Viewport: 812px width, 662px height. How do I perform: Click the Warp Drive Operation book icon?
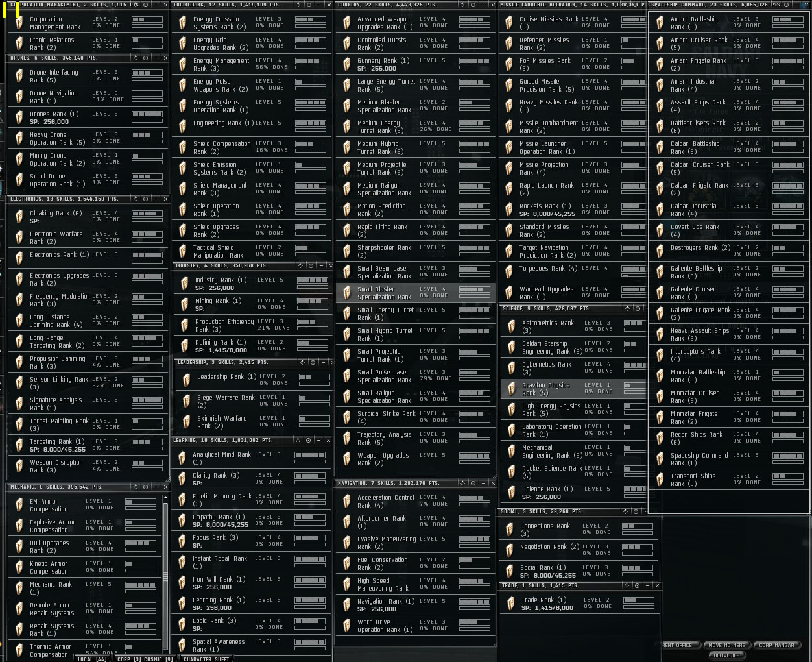pos(347,626)
